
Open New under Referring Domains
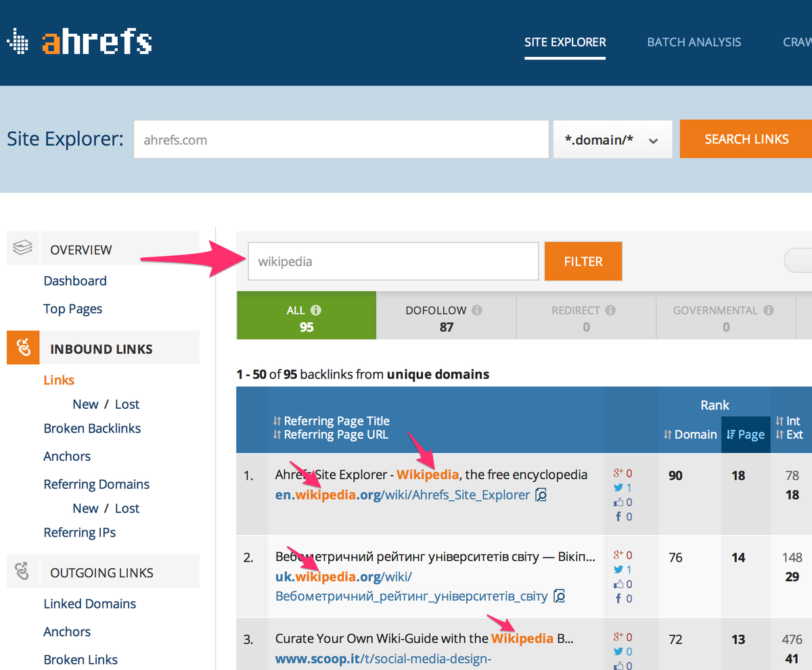(x=85, y=508)
